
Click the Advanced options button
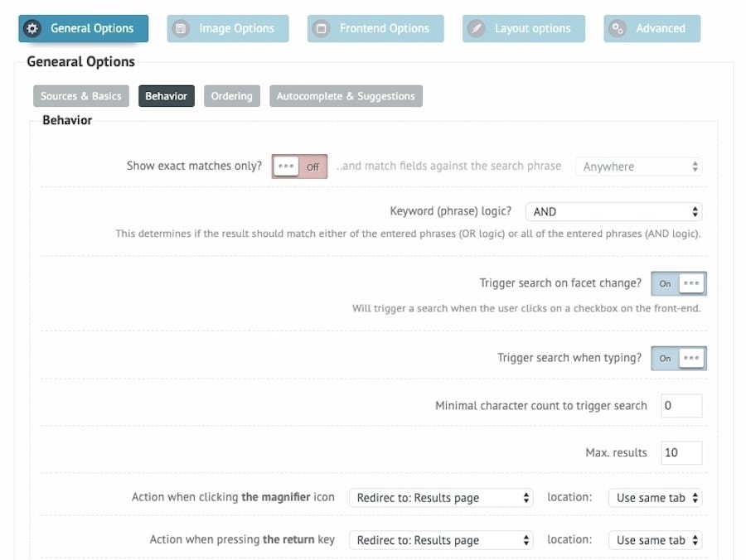click(651, 27)
